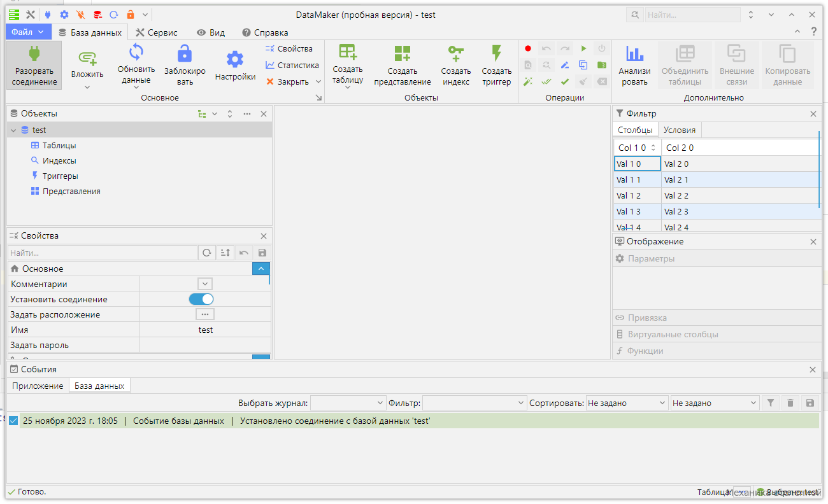Click the wrench tools icon in quick access bar
Image resolution: width=828 pixels, height=504 pixels.
click(30, 15)
